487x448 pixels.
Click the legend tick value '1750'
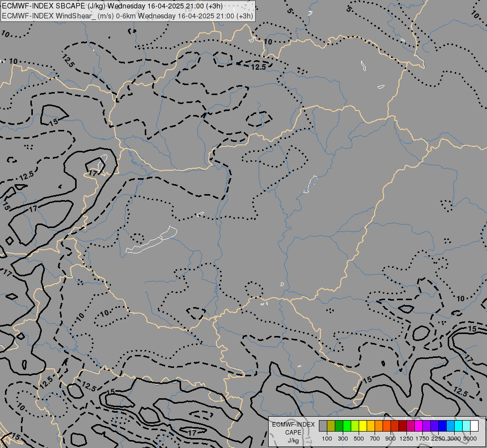[422, 439]
